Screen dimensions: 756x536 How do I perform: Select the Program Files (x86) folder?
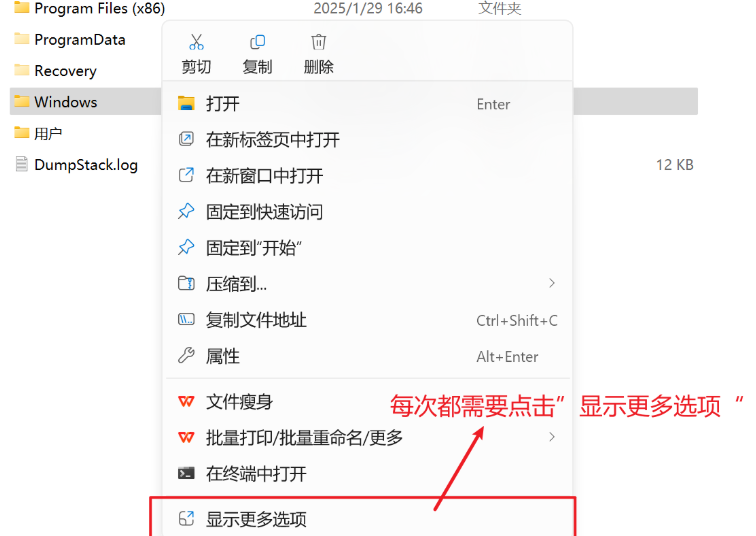[100, 8]
